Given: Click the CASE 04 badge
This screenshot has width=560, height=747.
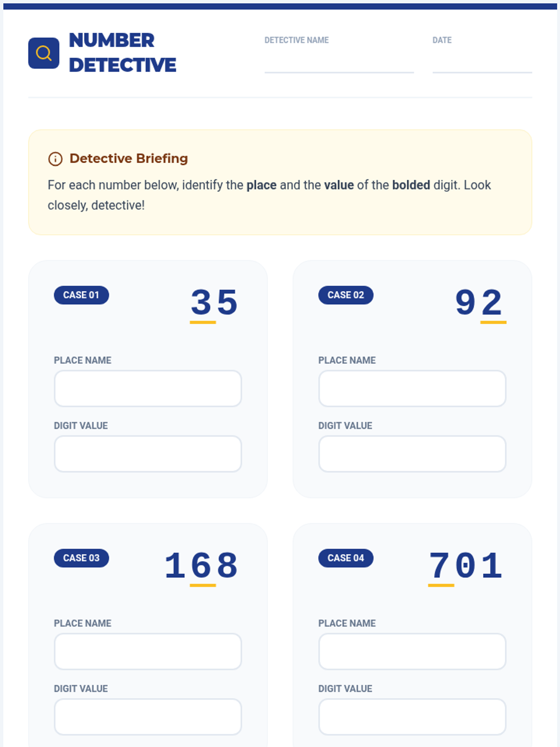Looking at the screenshot, I should click(x=346, y=558).
